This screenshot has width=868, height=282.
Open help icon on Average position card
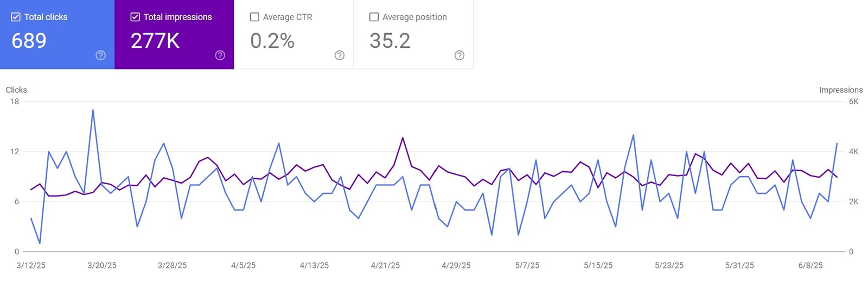point(459,55)
